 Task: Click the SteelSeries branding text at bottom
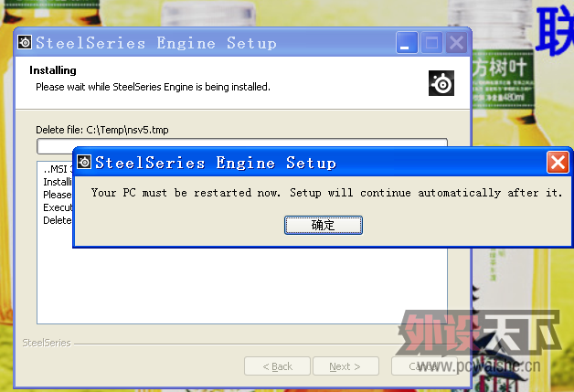click(x=47, y=343)
